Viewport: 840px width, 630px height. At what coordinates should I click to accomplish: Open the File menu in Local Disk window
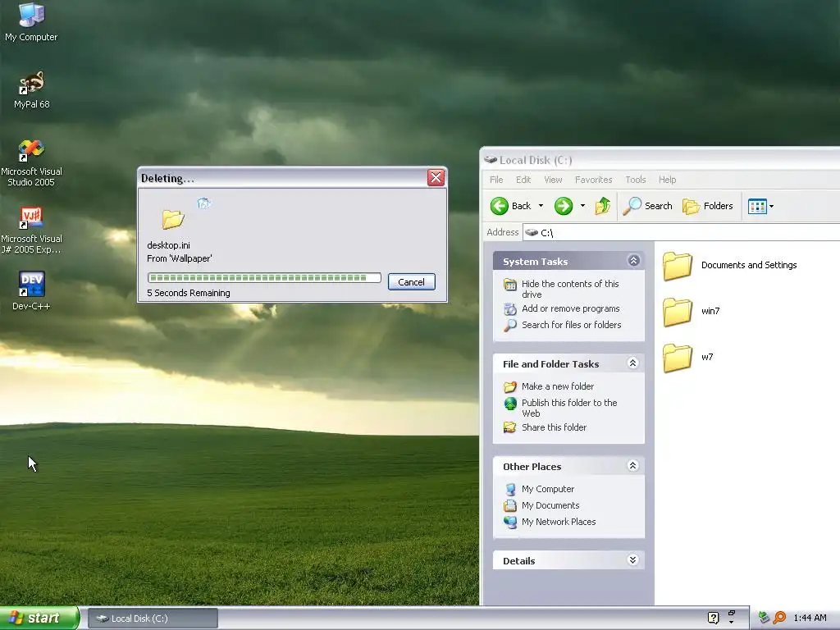pyautogui.click(x=496, y=180)
